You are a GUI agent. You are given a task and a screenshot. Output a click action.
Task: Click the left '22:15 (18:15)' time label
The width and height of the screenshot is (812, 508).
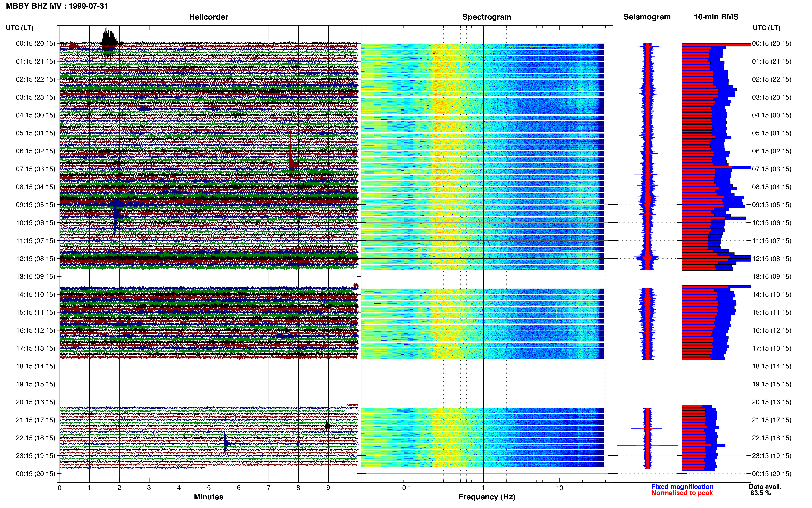click(x=35, y=438)
